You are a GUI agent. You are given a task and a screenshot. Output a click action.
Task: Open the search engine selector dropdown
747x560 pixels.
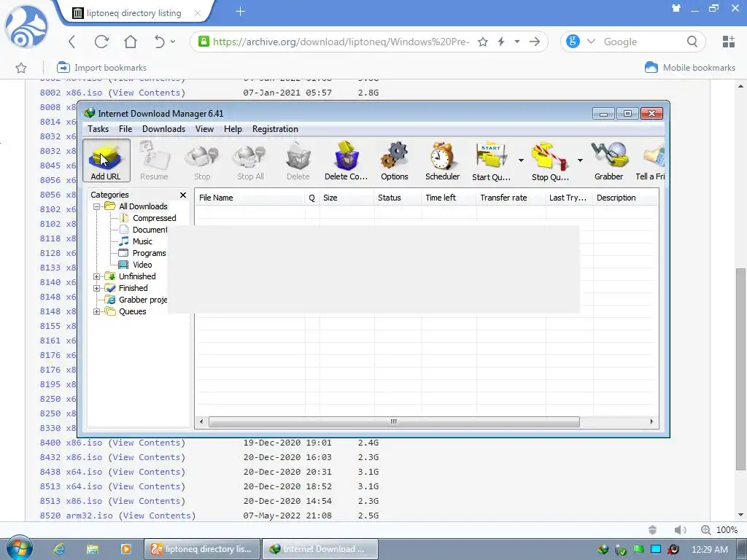pos(591,42)
